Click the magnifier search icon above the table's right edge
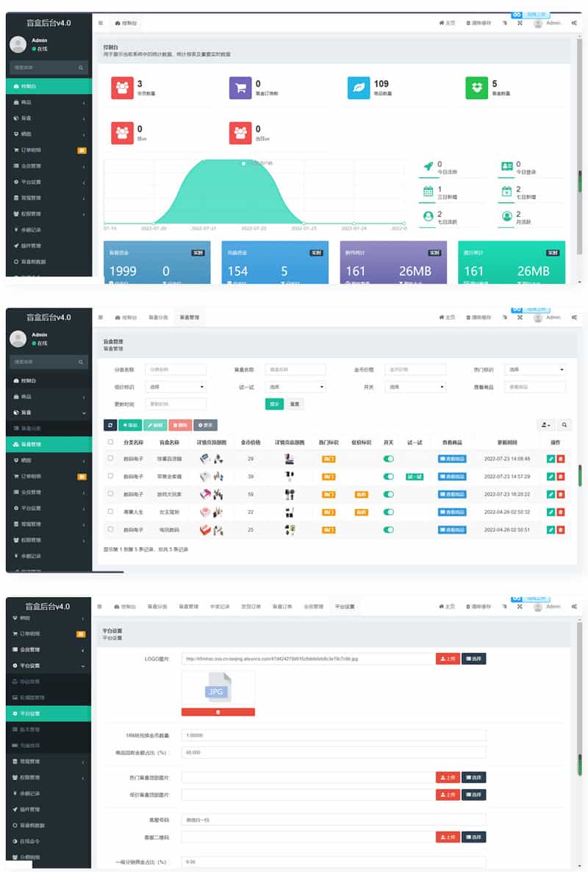 point(564,425)
